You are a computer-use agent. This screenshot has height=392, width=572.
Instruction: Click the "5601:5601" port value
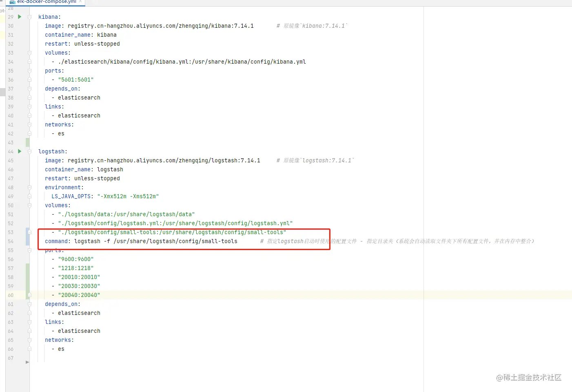click(x=76, y=80)
